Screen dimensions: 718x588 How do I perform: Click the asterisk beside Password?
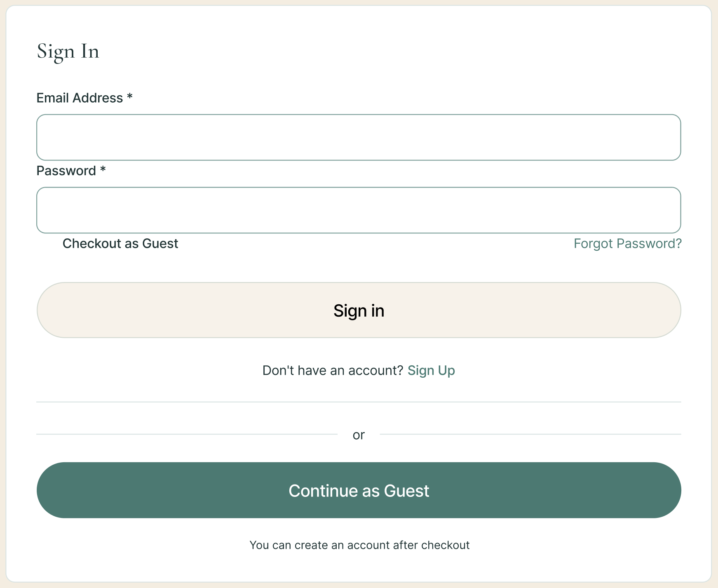103,169
